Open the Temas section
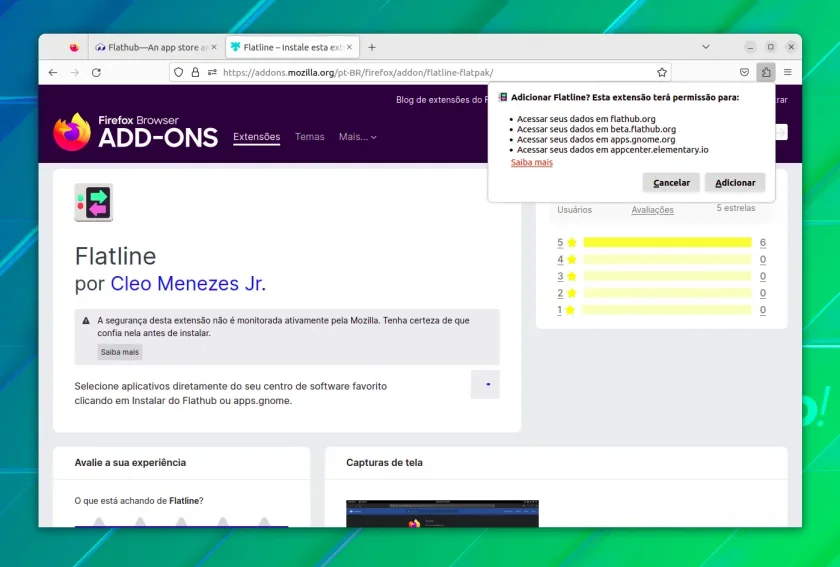 (x=310, y=137)
